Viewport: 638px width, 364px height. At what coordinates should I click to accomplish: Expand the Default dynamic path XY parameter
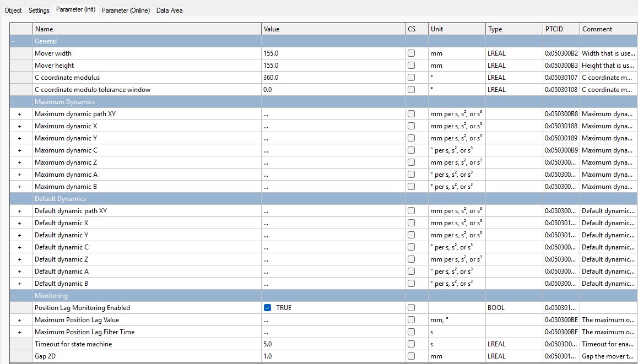pos(20,210)
